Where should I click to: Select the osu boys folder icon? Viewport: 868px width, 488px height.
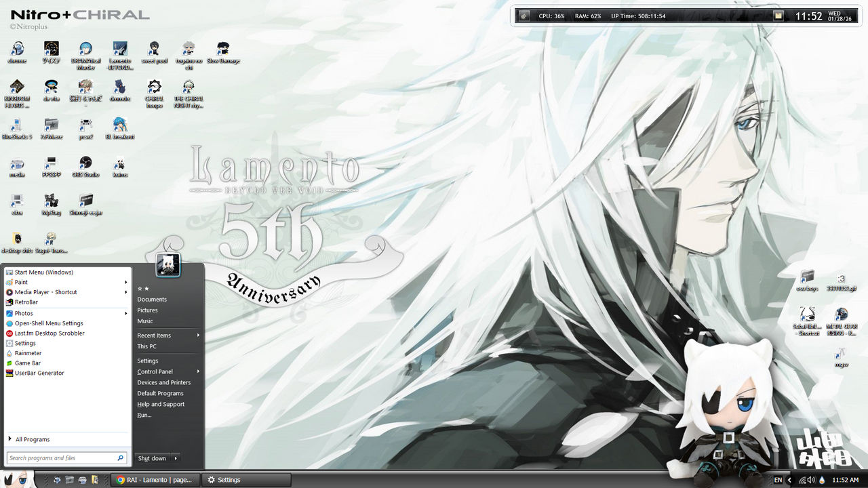tap(807, 280)
